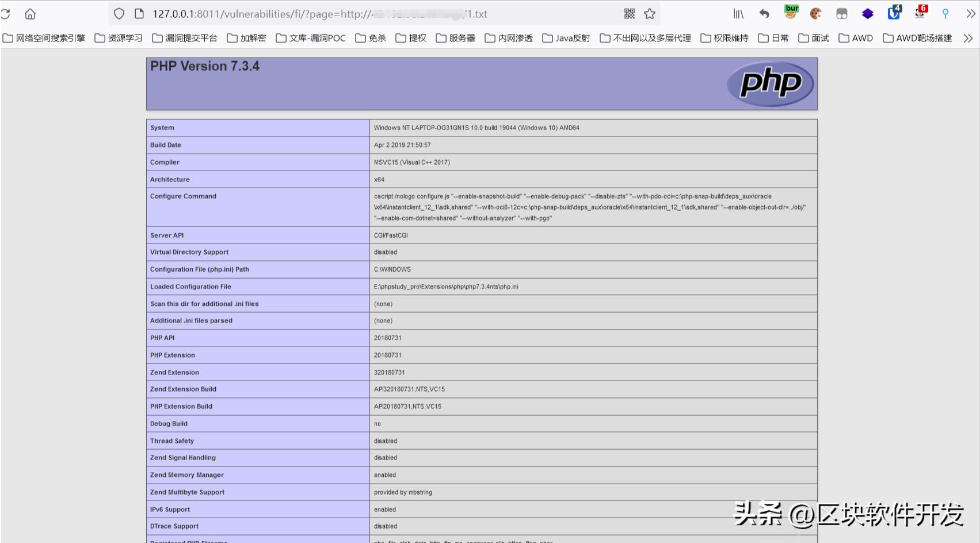
Task: Open the Java反射 bookmark folder
Action: (x=566, y=38)
